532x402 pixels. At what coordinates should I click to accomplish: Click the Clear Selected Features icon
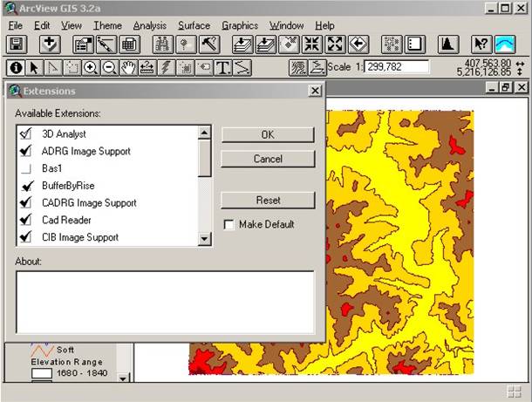pyautogui.click(x=392, y=44)
